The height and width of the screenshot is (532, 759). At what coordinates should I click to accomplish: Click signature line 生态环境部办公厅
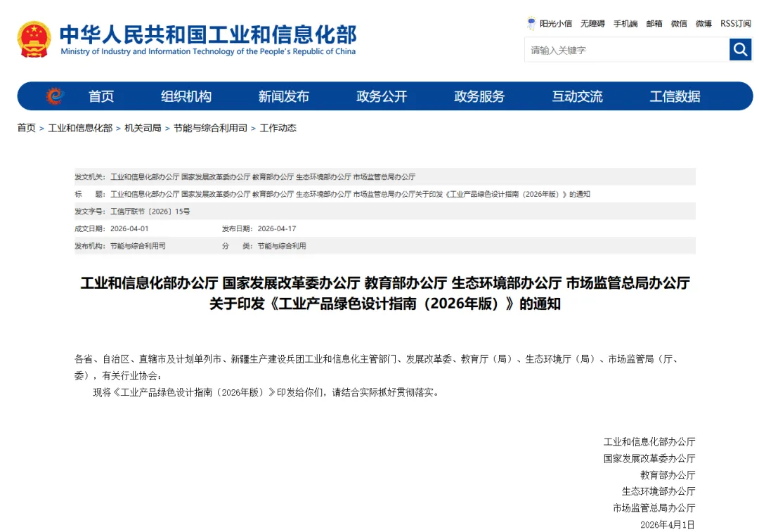point(659,491)
